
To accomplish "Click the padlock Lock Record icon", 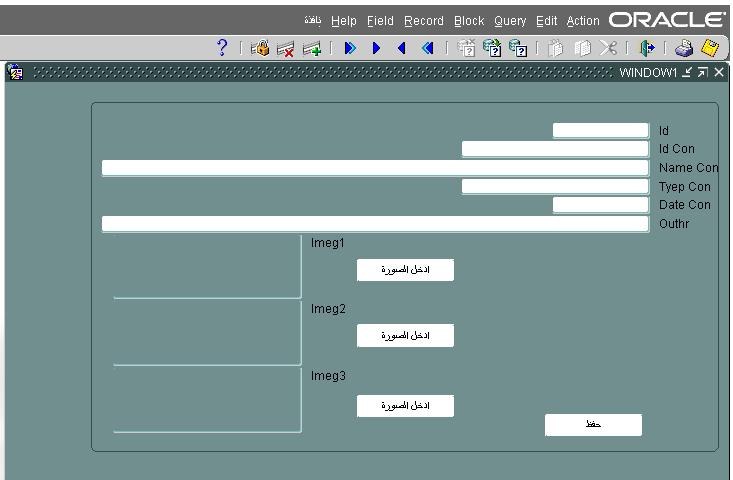I will click(x=260, y=47).
